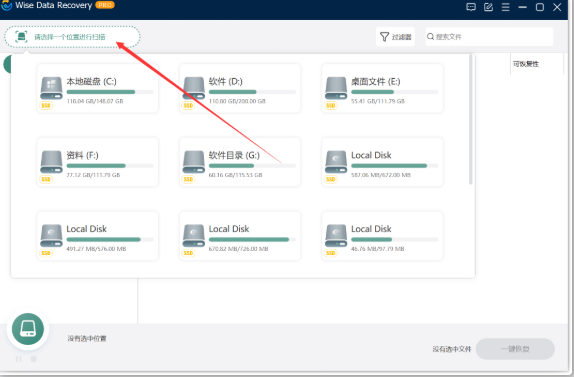Viewport: 574px width, 377px height.
Task: Click the stop scan icon
Action: click(x=33, y=359)
